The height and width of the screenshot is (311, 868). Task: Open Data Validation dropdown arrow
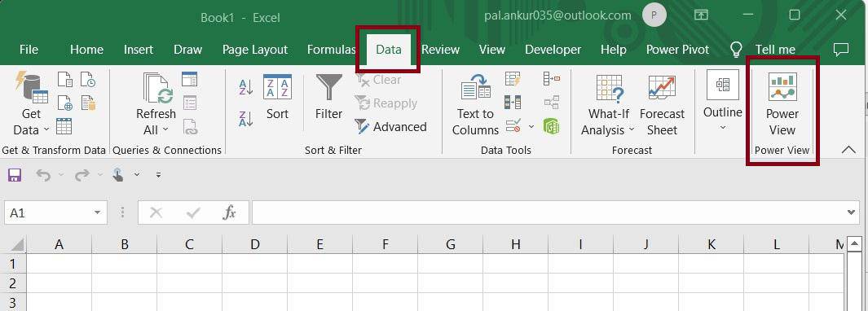(531, 127)
